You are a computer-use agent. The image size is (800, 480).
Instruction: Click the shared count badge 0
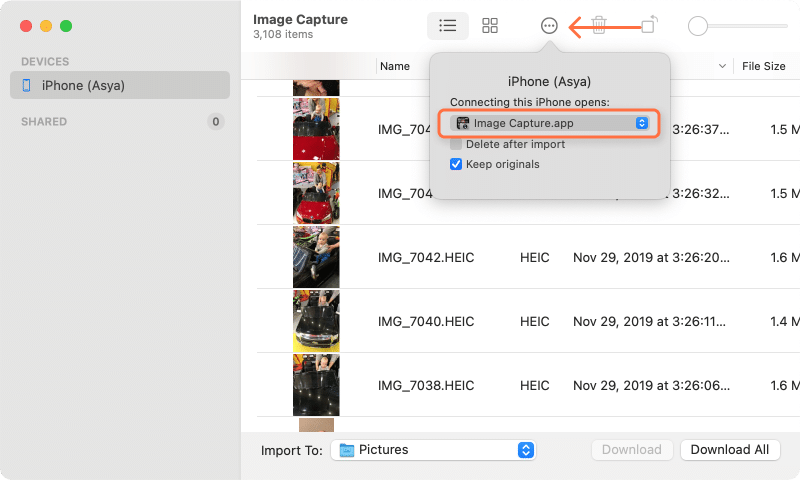click(216, 121)
